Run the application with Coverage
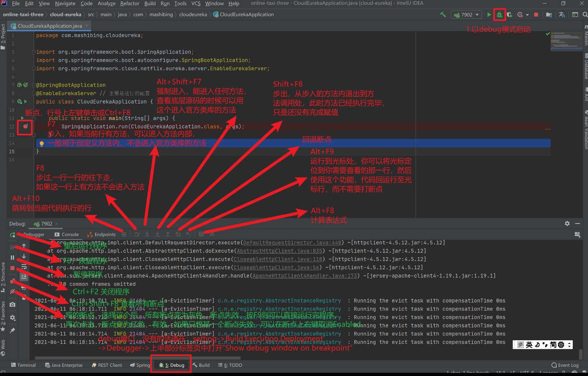The width and height of the screenshot is (588, 376). coord(509,15)
